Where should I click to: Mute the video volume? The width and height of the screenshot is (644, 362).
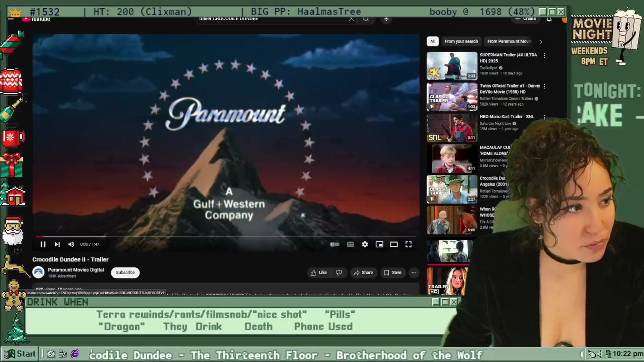(71, 244)
